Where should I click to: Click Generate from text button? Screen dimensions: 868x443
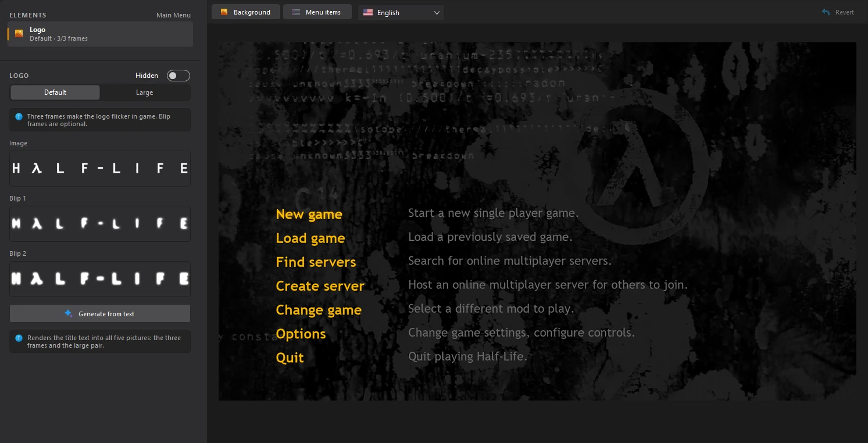coord(100,313)
